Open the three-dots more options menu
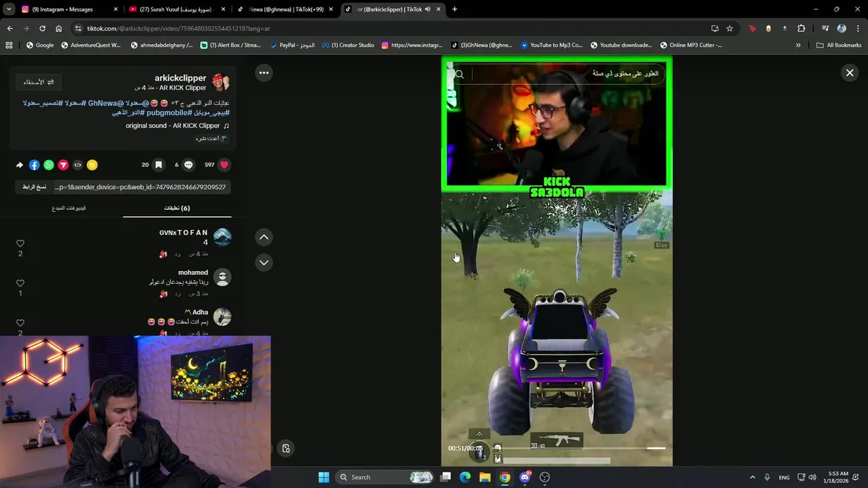868x488 pixels. (264, 73)
